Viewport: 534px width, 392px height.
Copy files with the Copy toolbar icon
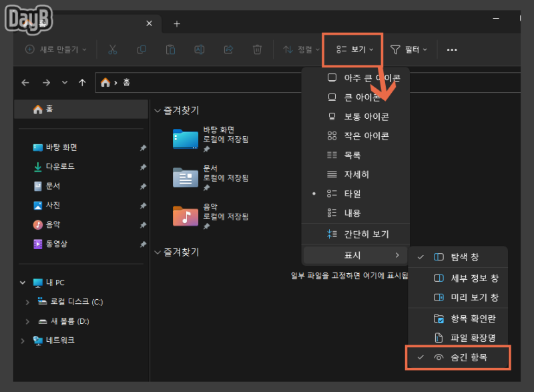tap(141, 49)
